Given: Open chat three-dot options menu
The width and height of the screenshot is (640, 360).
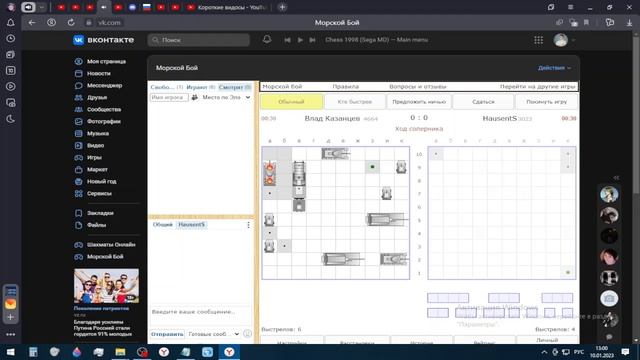Looking at the screenshot, I should [x=248, y=225].
